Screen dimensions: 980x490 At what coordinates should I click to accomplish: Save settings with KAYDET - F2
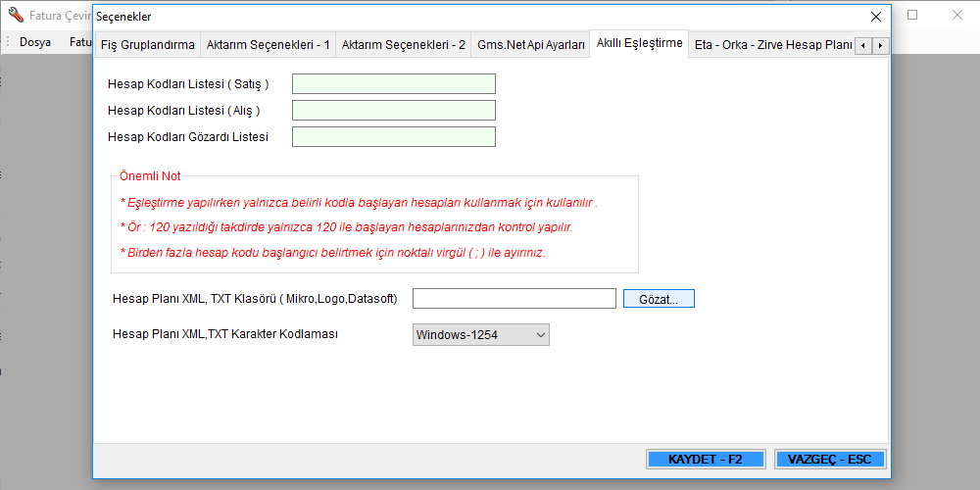[705, 459]
